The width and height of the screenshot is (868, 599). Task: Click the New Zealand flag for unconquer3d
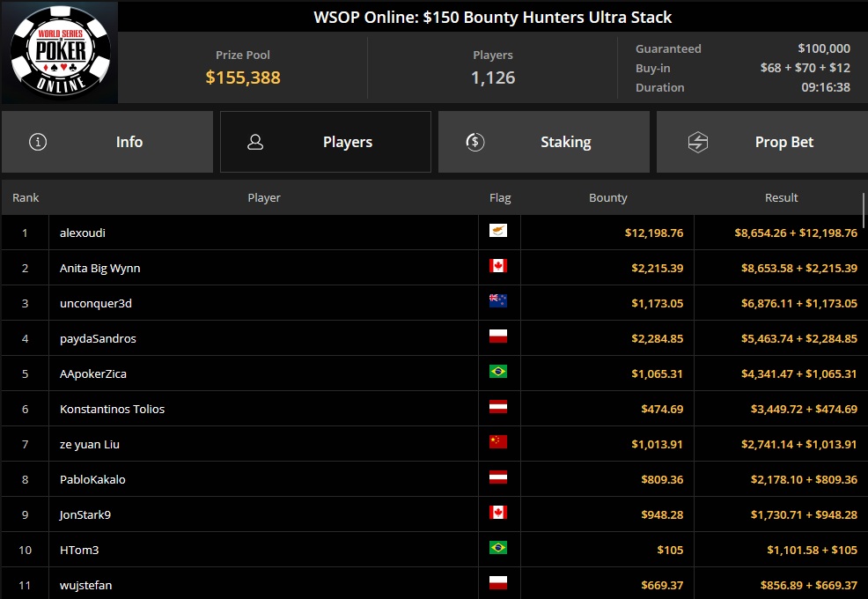[x=498, y=301]
